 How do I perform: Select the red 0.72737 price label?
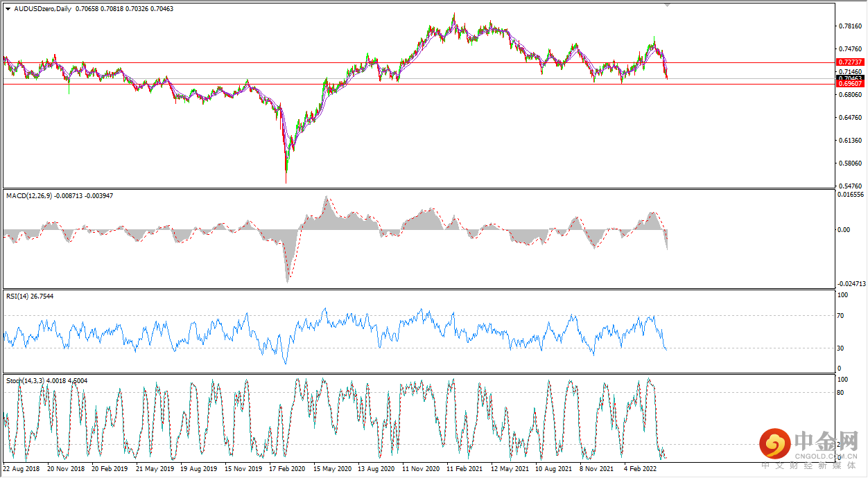tap(850, 62)
